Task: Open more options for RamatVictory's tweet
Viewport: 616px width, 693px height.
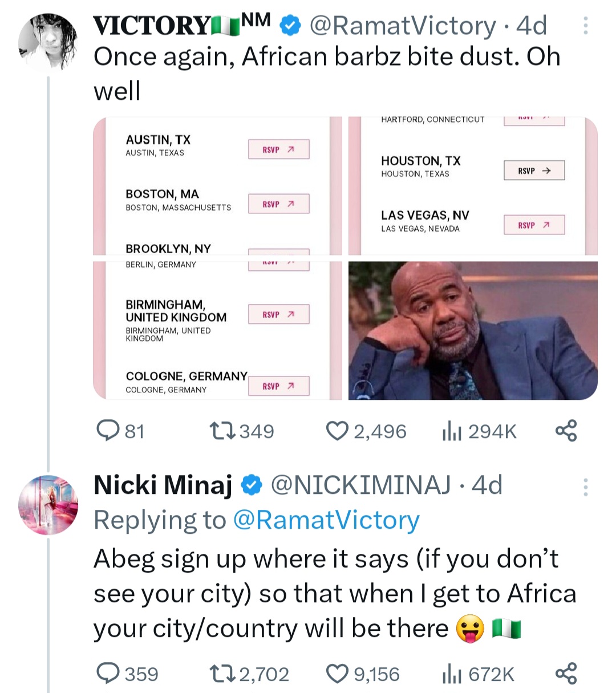Action: [x=585, y=26]
